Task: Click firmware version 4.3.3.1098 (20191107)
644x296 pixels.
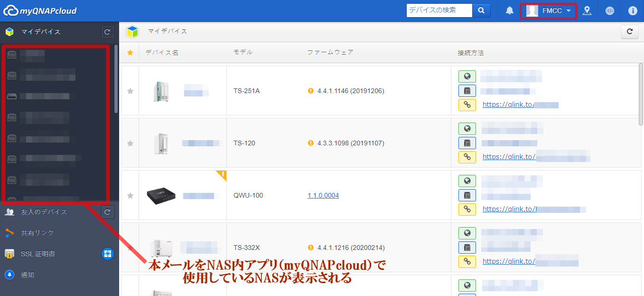Action: tap(351, 143)
